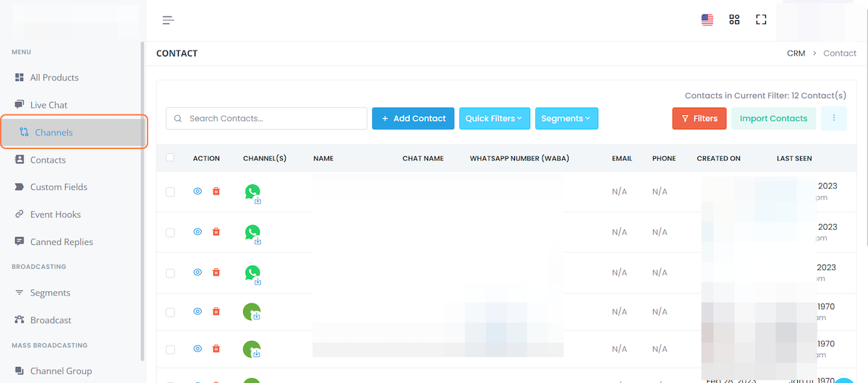Click green channel icon in fifth row
The image size is (868, 383).
[252, 350]
